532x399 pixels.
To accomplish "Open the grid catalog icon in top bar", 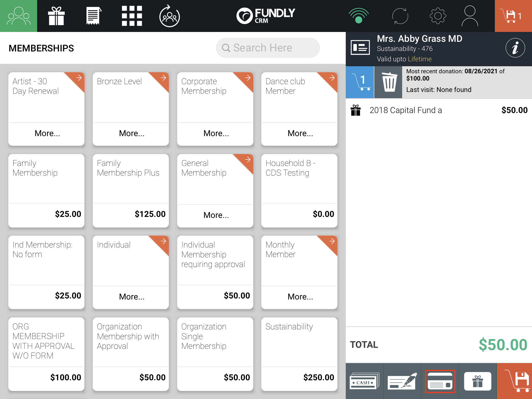I will tap(132, 16).
